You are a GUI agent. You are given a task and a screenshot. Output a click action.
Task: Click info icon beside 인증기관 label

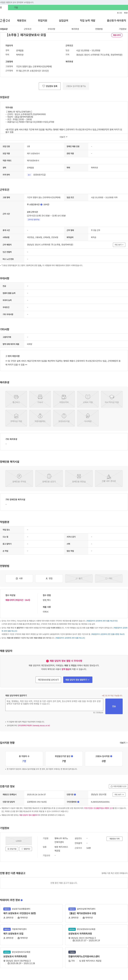click(x=75, y=794)
